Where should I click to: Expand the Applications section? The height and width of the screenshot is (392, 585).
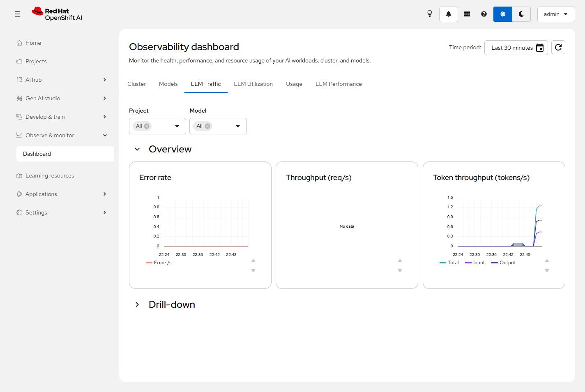[x=65, y=194]
